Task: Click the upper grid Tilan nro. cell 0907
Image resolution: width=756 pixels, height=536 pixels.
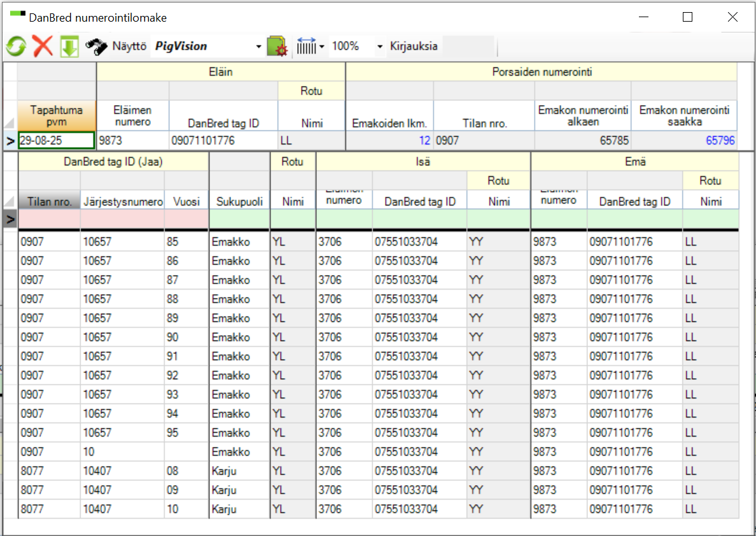Action: pos(484,141)
